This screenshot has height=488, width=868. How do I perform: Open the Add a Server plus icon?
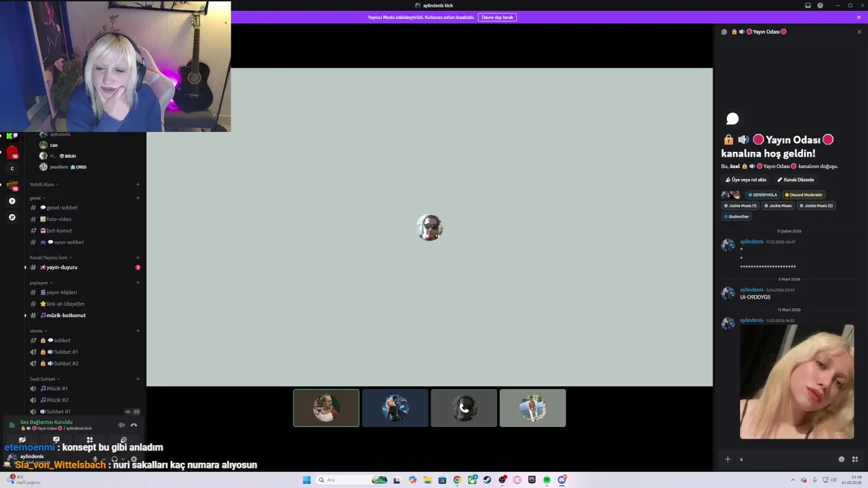tap(12, 201)
